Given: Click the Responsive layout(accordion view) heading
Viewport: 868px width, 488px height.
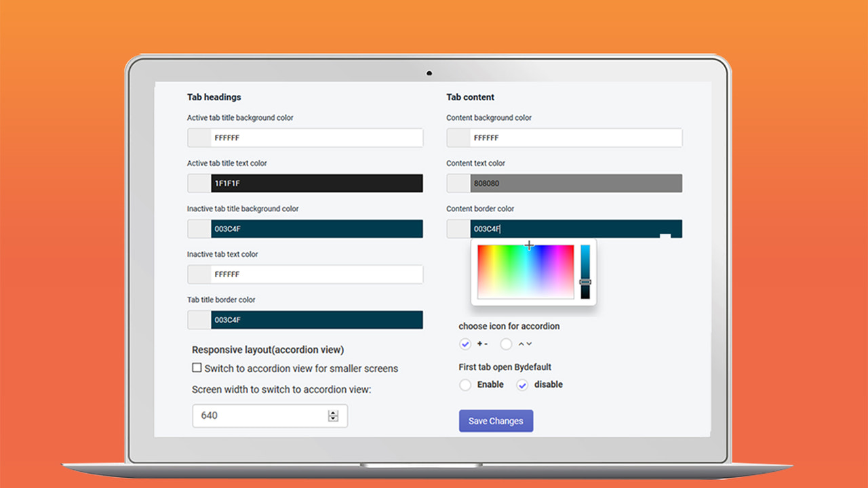Looking at the screenshot, I should tap(268, 350).
